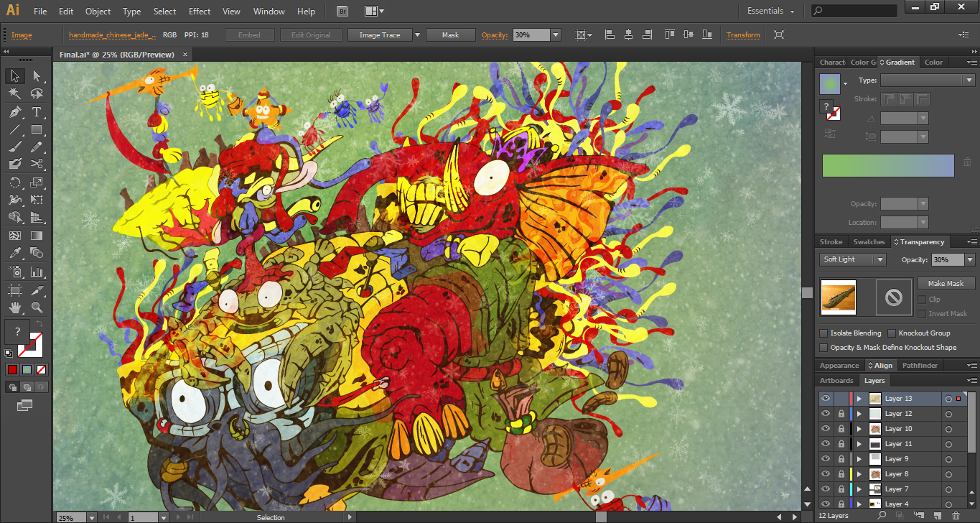
Task: Select the Symbol Sprayer tool
Action: tap(14, 272)
